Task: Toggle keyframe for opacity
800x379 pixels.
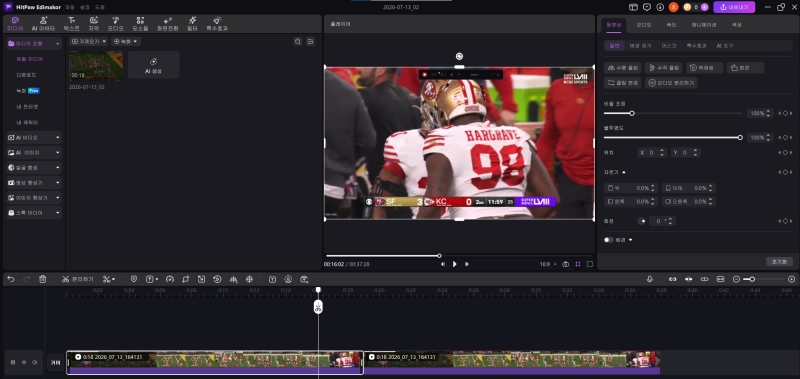Action: pos(785,138)
